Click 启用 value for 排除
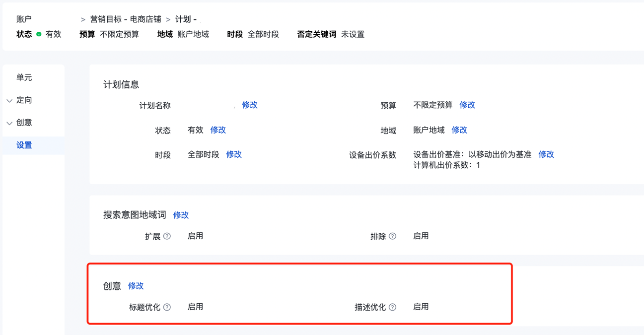The width and height of the screenshot is (644, 335). click(x=421, y=236)
